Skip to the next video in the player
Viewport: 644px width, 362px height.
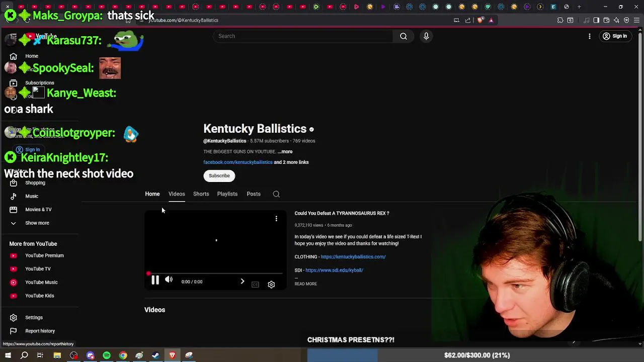(242, 282)
